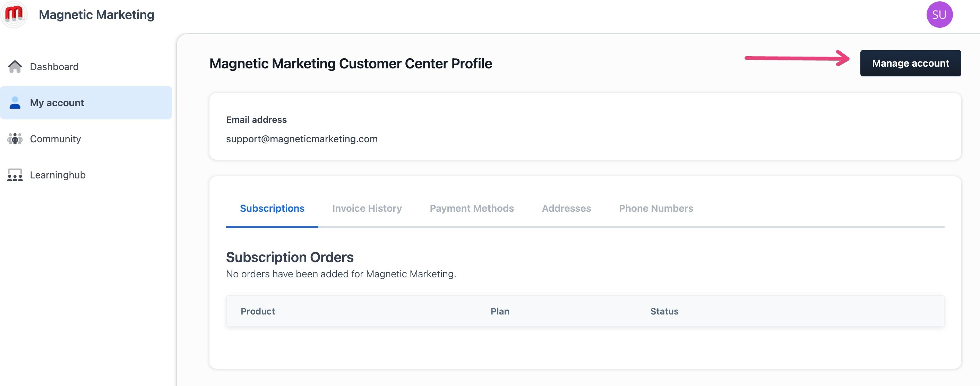Open Learninghub sidebar link
This screenshot has width=980, height=386.
pyautogui.click(x=58, y=175)
